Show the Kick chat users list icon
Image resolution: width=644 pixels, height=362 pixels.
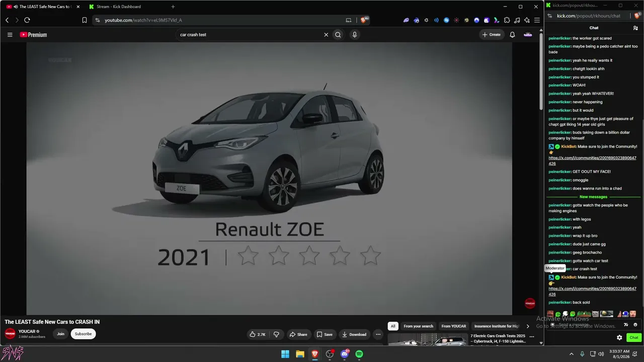pyautogui.click(x=635, y=28)
